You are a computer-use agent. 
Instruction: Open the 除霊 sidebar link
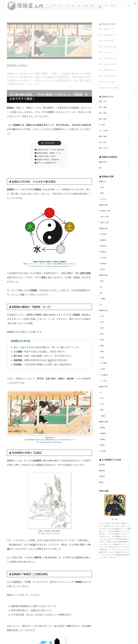pos(102,346)
